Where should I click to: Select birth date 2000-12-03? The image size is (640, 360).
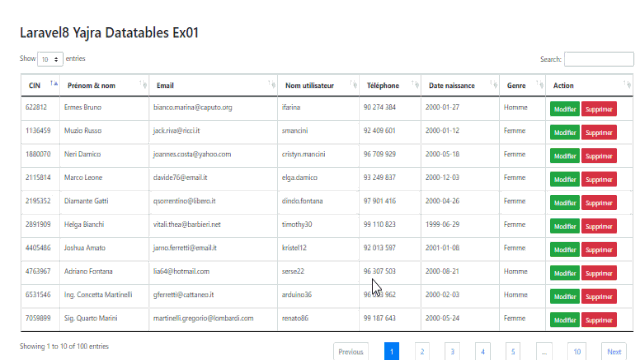point(442,178)
